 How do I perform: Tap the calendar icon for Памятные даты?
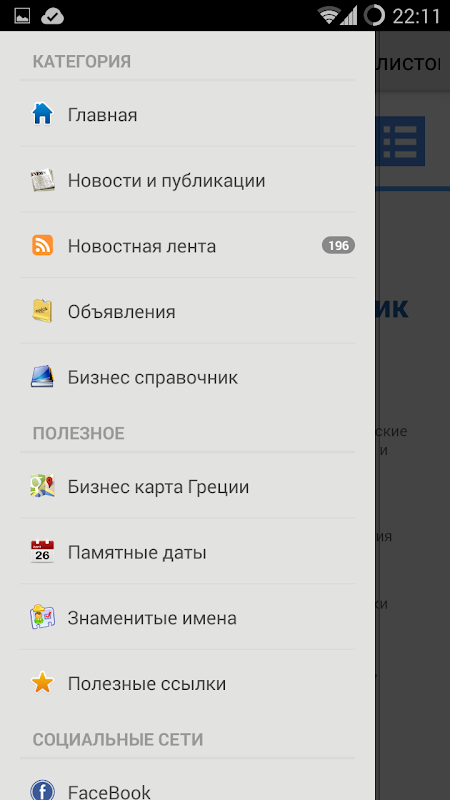42,552
